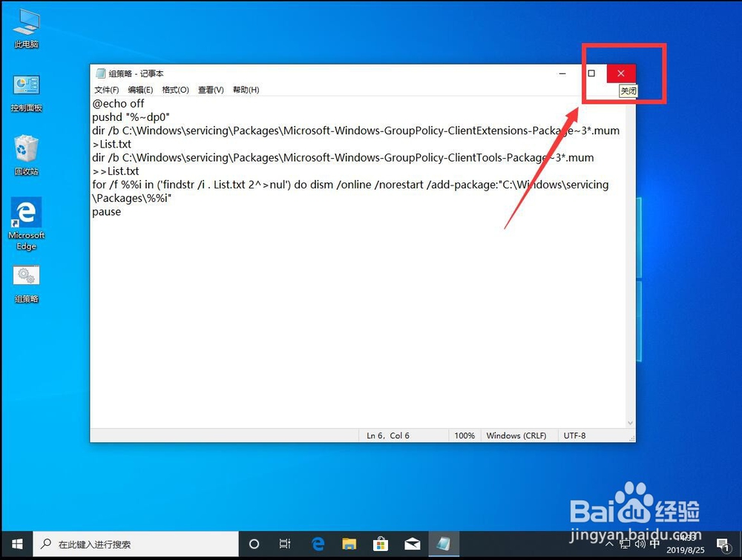Click the 'Windows (CRLF)' status entry
Image resolution: width=742 pixels, height=560 pixels.
[516, 435]
